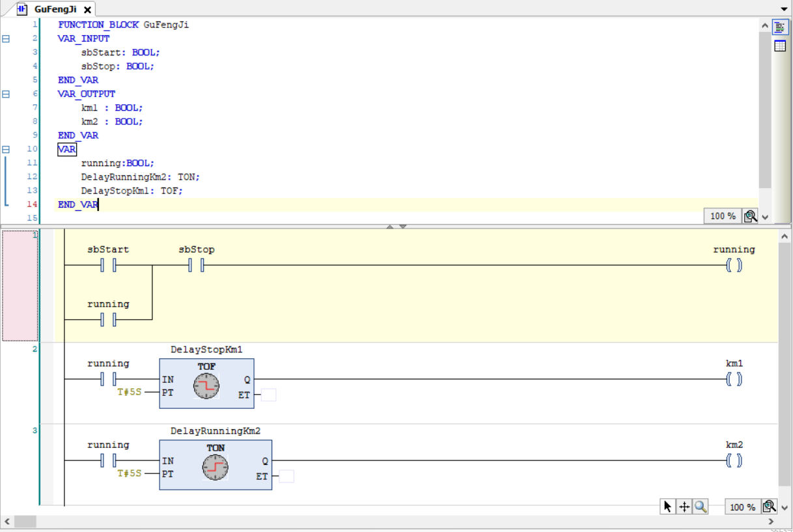The image size is (793, 532).
Task: Click the 'sbStart: BOOL;' declaration line
Action: [x=120, y=52]
